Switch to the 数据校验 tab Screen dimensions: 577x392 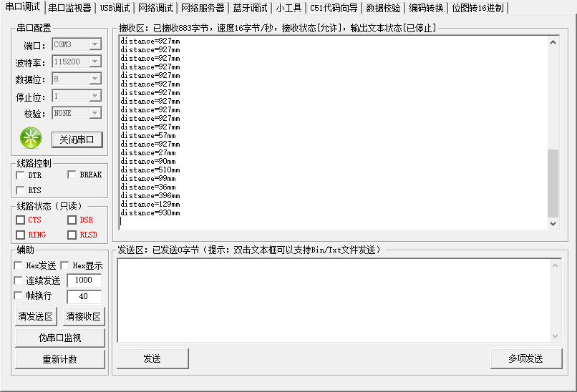(x=383, y=8)
